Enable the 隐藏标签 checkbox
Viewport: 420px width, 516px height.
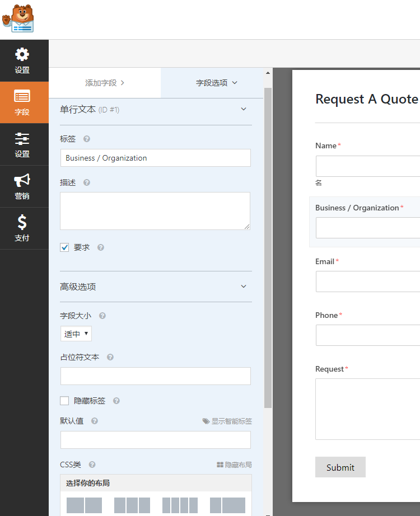64,401
